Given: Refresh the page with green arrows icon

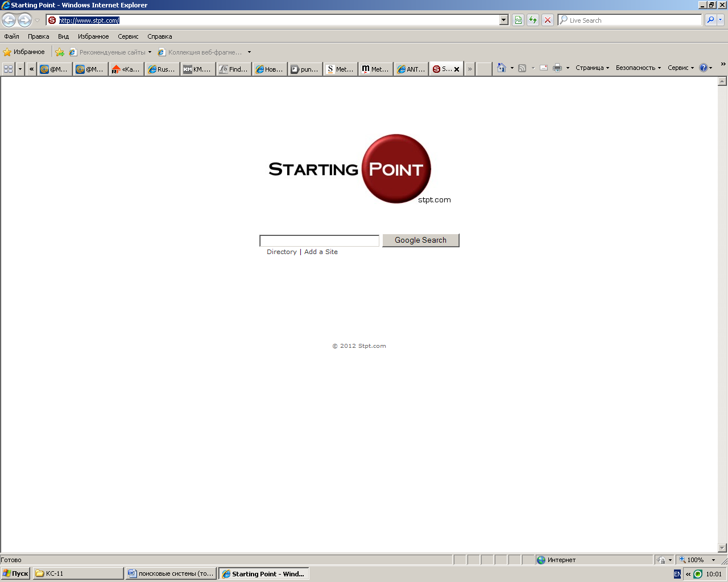Looking at the screenshot, I should 533,20.
